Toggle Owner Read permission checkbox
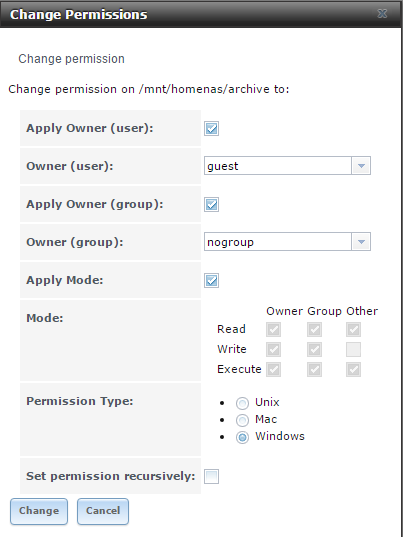403x537 pixels. 273,329
